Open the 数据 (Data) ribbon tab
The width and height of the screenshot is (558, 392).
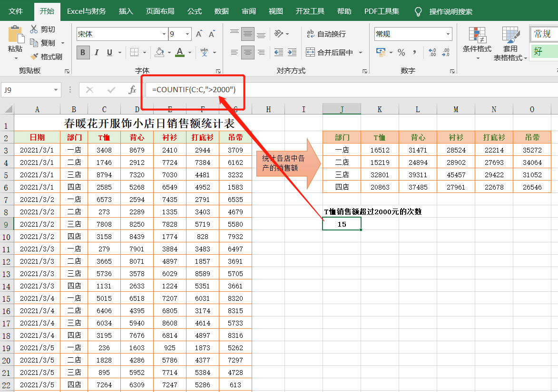coord(221,11)
